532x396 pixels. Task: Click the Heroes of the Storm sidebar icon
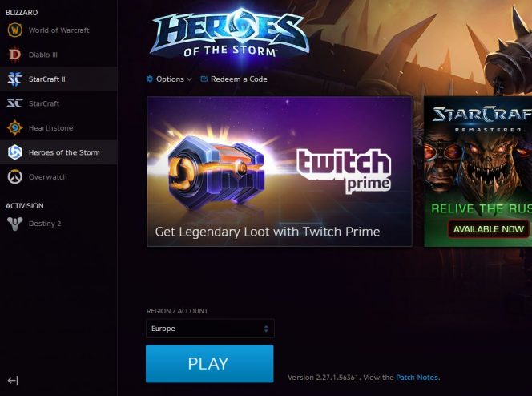15,152
